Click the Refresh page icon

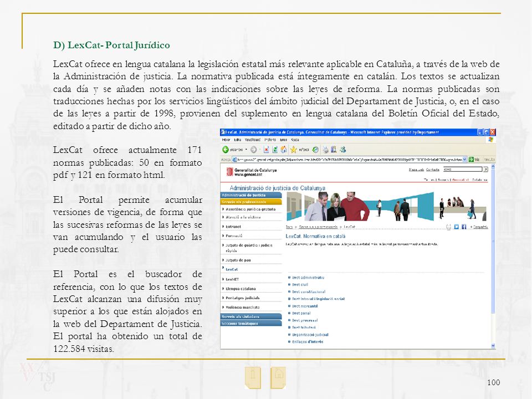click(275, 150)
